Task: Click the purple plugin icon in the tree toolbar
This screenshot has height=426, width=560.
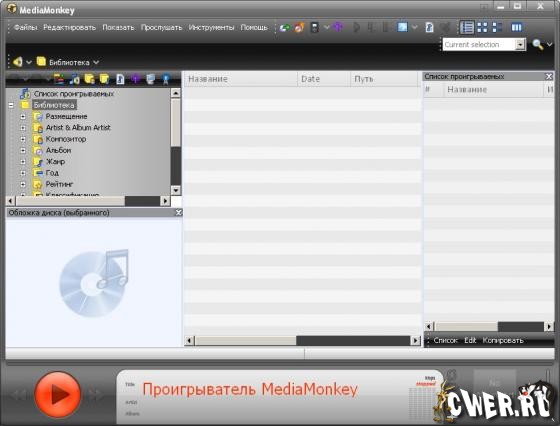Action: pos(135,79)
